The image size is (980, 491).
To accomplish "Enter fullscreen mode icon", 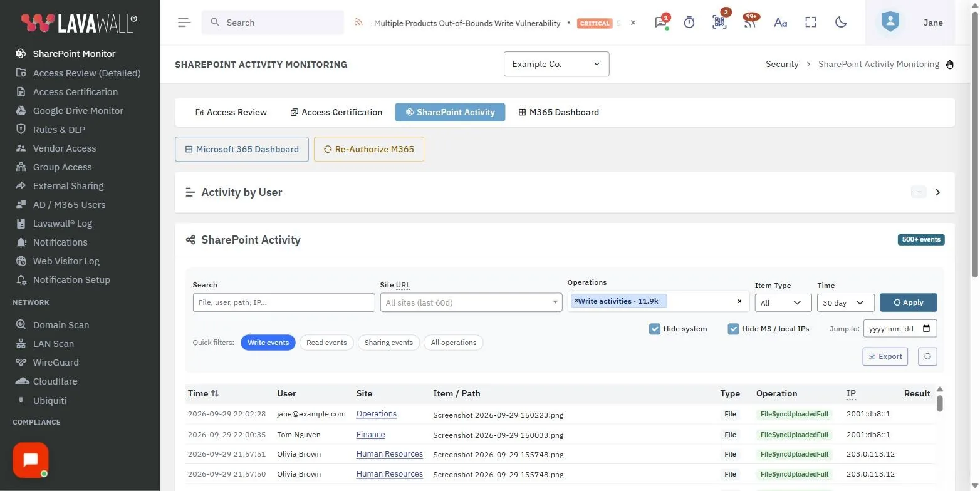I will (x=811, y=23).
